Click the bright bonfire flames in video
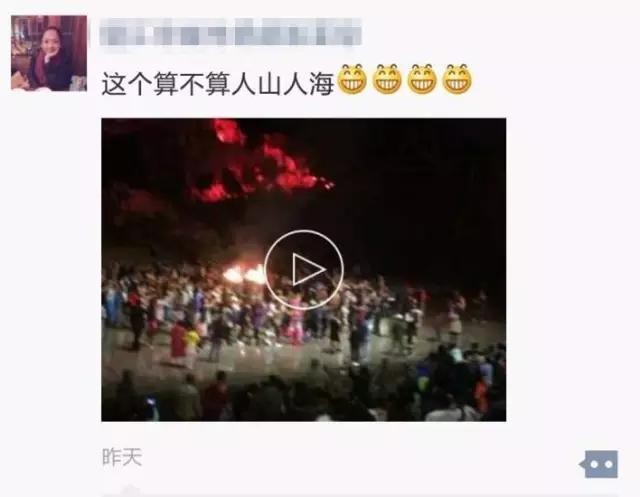This screenshot has height=497, width=640. click(x=244, y=274)
